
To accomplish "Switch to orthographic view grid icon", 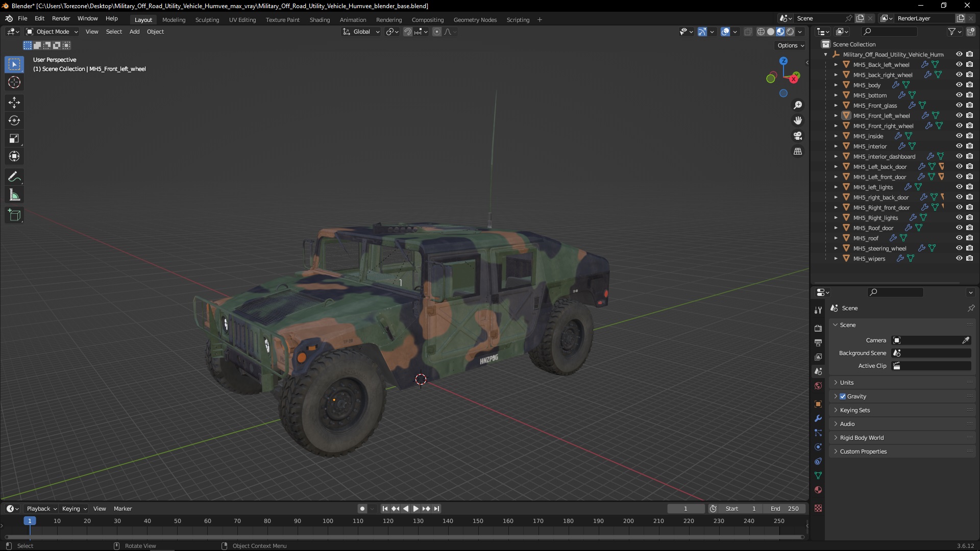I will tap(798, 152).
